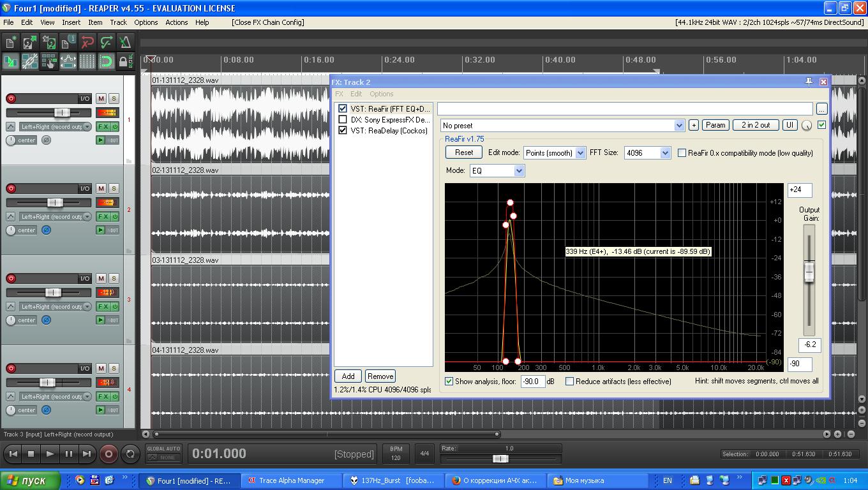The image size is (868, 490).
Task: Open Project Settings toolbar icon
Action: (x=68, y=42)
